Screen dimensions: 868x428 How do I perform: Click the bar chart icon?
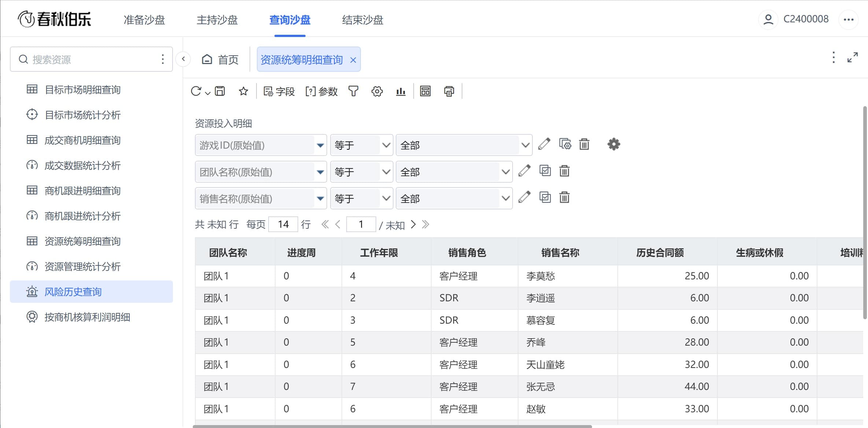pos(401,91)
